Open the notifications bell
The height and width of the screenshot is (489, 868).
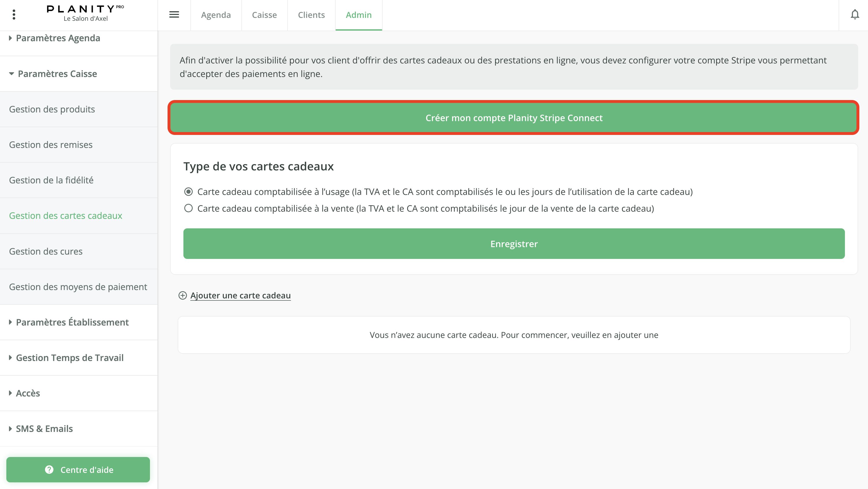click(x=854, y=14)
